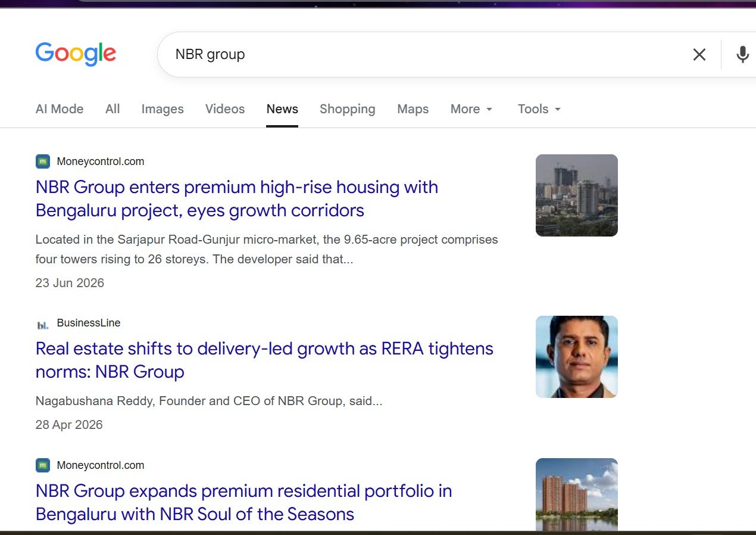
Task: Clear the search box with X
Action: pos(699,55)
